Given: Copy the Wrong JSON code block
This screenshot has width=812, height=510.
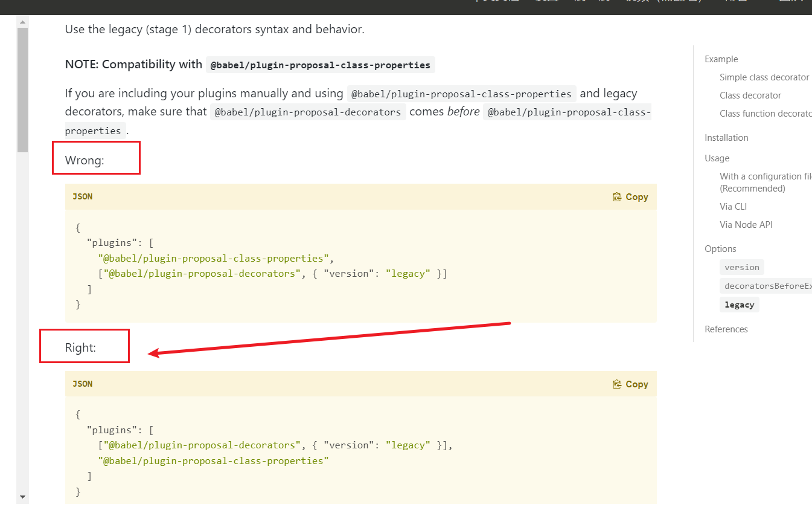Looking at the screenshot, I should point(630,197).
